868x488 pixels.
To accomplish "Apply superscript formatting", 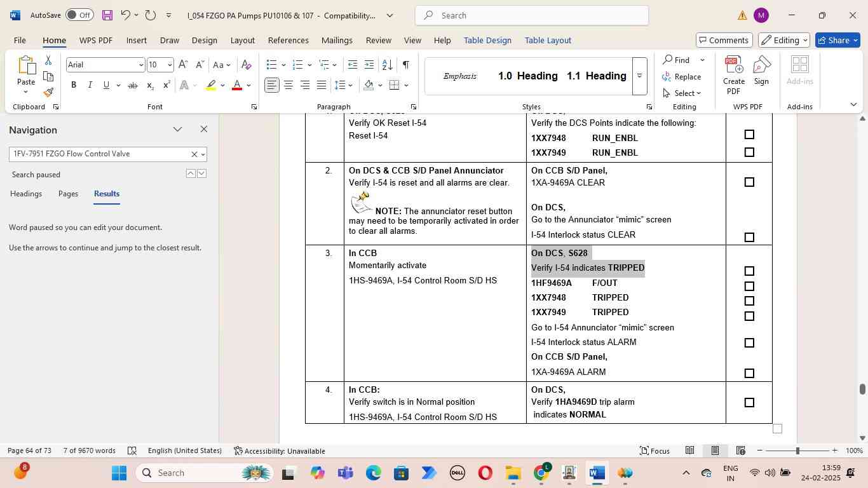I will point(166,85).
